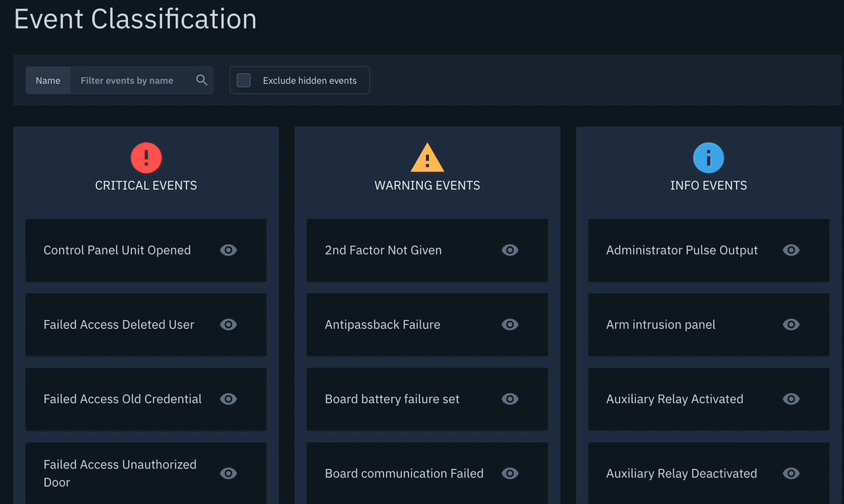Hide the Antipassback Failure event
844x504 pixels.
click(510, 324)
